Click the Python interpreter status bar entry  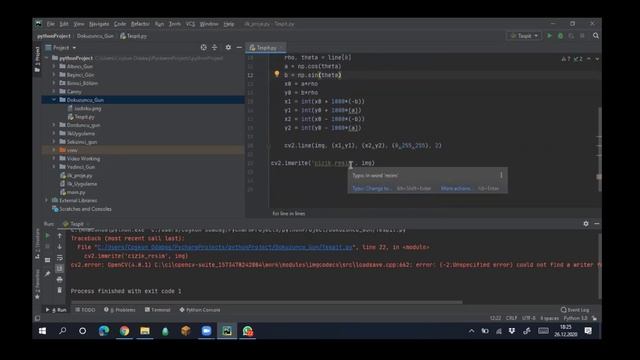point(576,318)
